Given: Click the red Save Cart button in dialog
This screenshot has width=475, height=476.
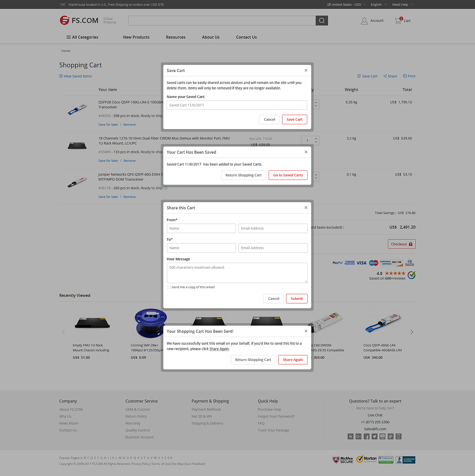Looking at the screenshot, I should coord(295,119).
